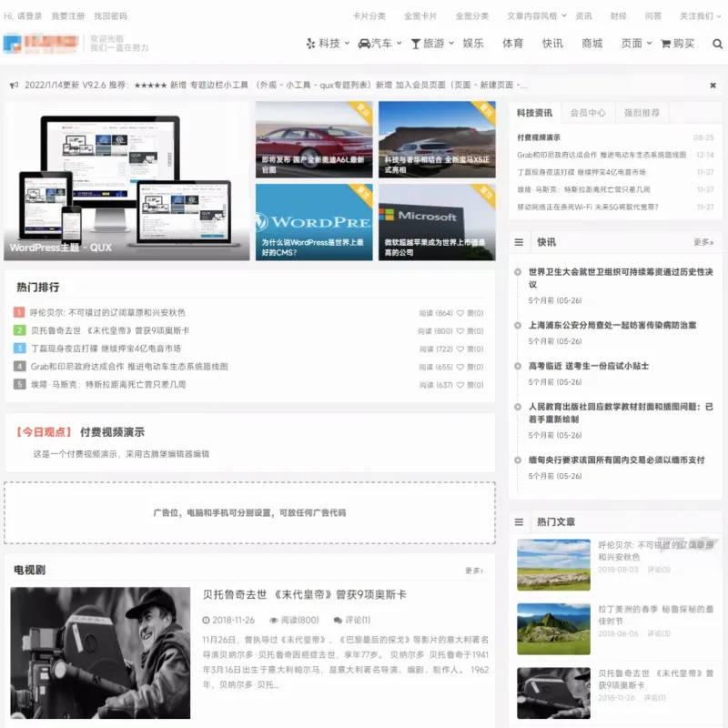The width and height of the screenshot is (728, 728).
Task: Open 缅甸央行要求 news flash title
Action: pos(617,460)
